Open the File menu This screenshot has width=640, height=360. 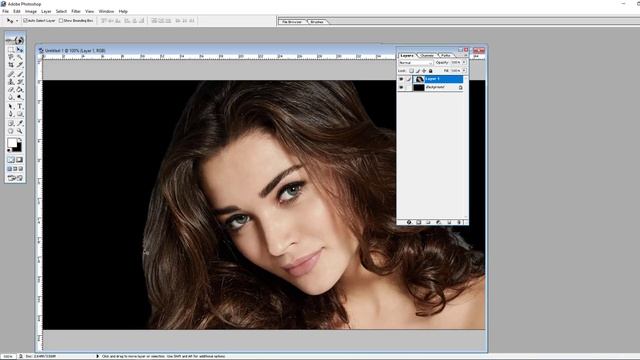(6, 11)
